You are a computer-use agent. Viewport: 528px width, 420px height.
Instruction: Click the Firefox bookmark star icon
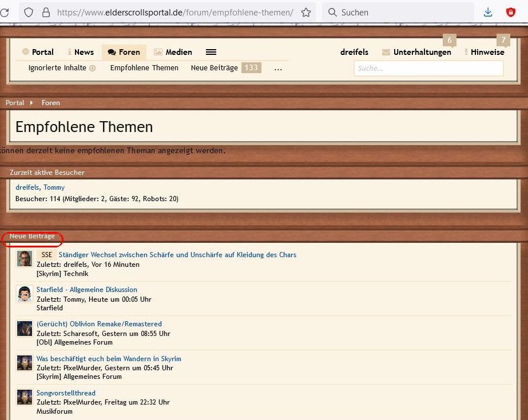pyautogui.click(x=306, y=12)
